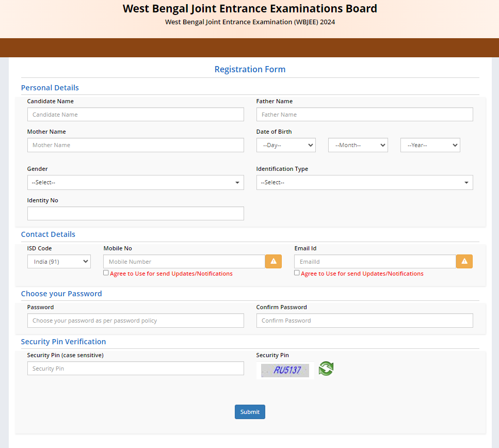The height and width of the screenshot is (448, 499).
Task: Tick email notifications agreement checkbox
Action: pos(297,273)
